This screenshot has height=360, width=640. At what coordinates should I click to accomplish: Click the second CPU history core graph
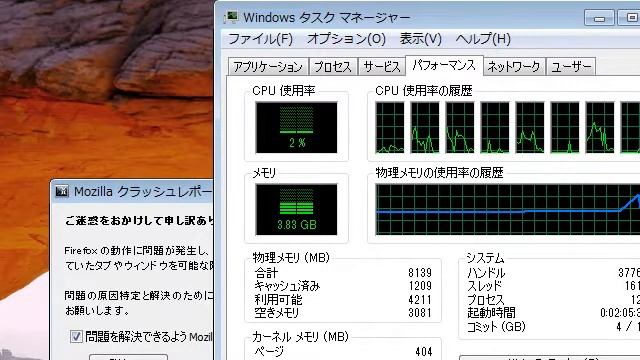(425, 128)
